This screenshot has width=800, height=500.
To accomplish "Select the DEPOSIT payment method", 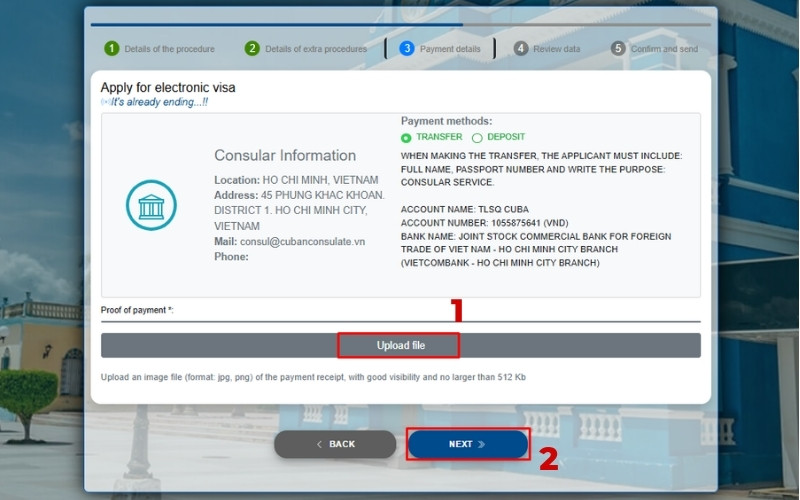I will (477, 138).
